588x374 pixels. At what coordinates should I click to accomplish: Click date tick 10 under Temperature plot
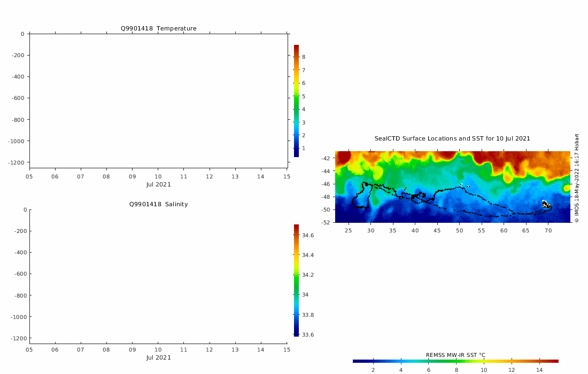(158, 176)
